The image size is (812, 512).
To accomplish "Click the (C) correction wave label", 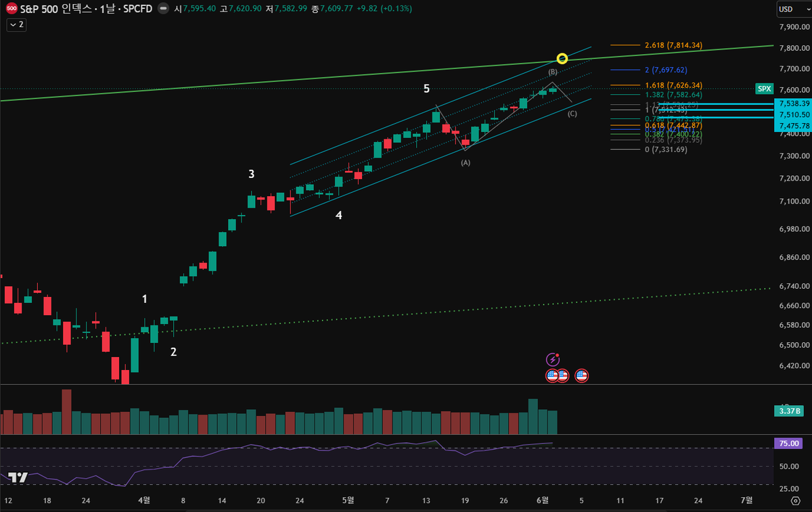I will 572,114.
